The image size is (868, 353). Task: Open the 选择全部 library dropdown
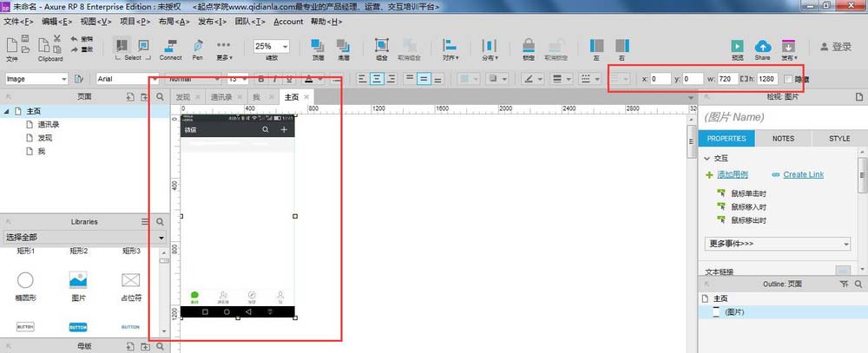[x=85, y=238]
